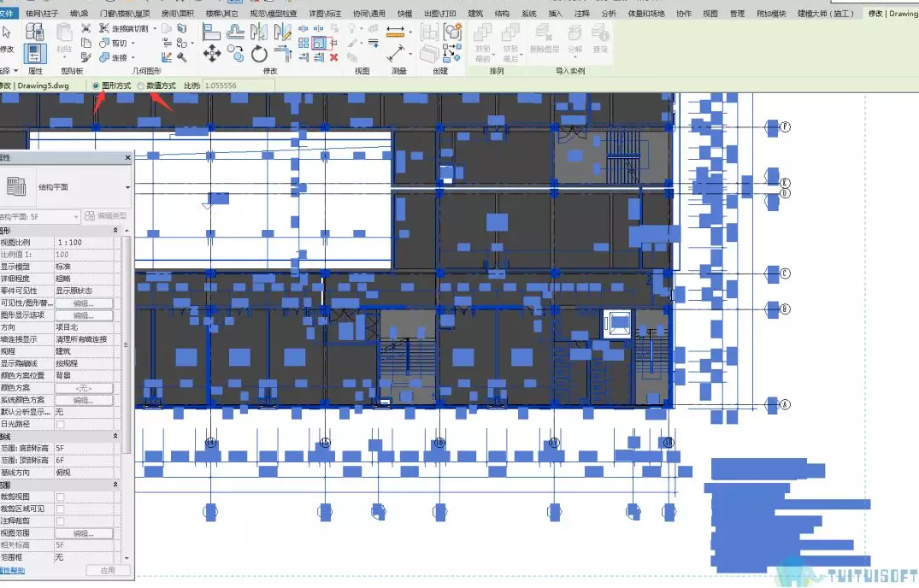Toggle the 日光路径 checkbox

coord(61,425)
